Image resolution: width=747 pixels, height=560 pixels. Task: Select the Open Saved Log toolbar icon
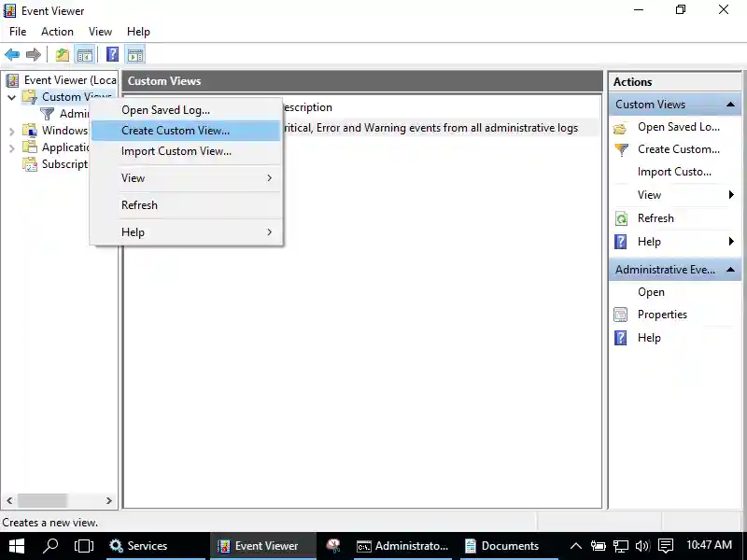pyautogui.click(x=60, y=54)
